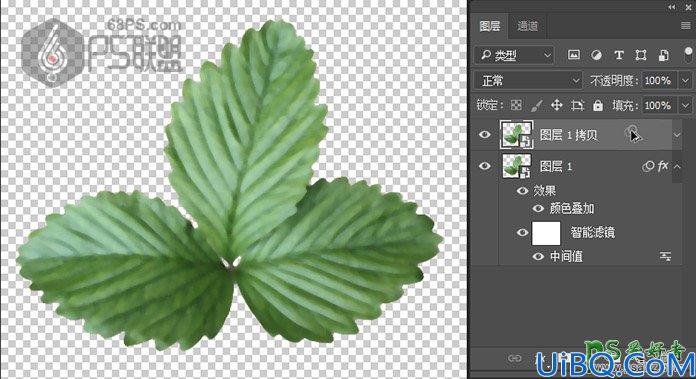This screenshot has height=379, width=696.
Task: Open the layers panel hamburger menu
Action: (686, 26)
